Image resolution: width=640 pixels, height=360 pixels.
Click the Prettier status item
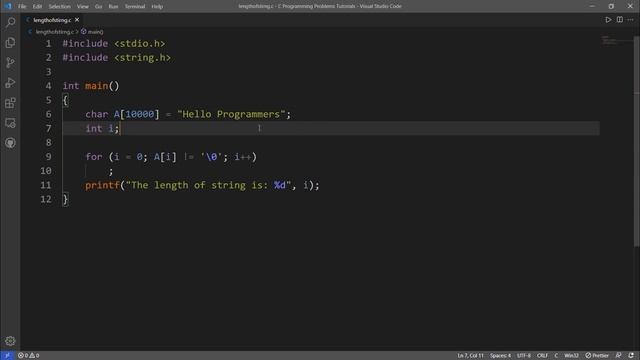tap(597, 356)
